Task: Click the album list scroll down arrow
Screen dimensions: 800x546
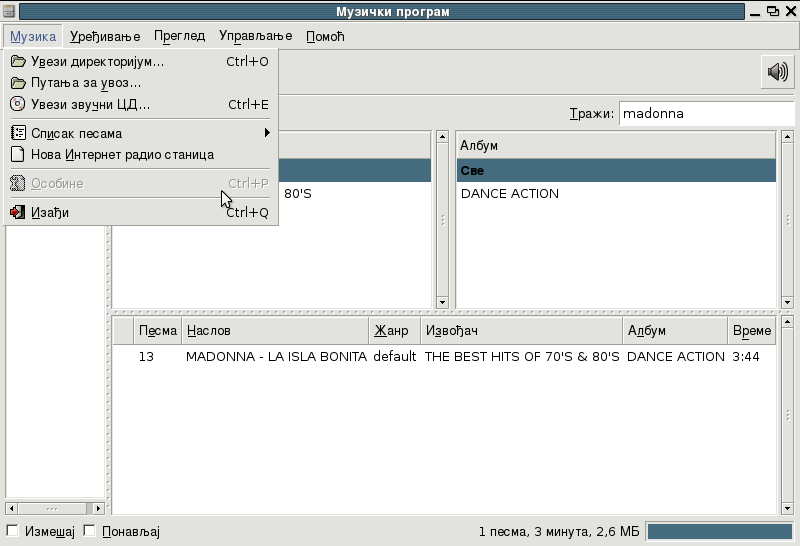Action: point(787,303)
